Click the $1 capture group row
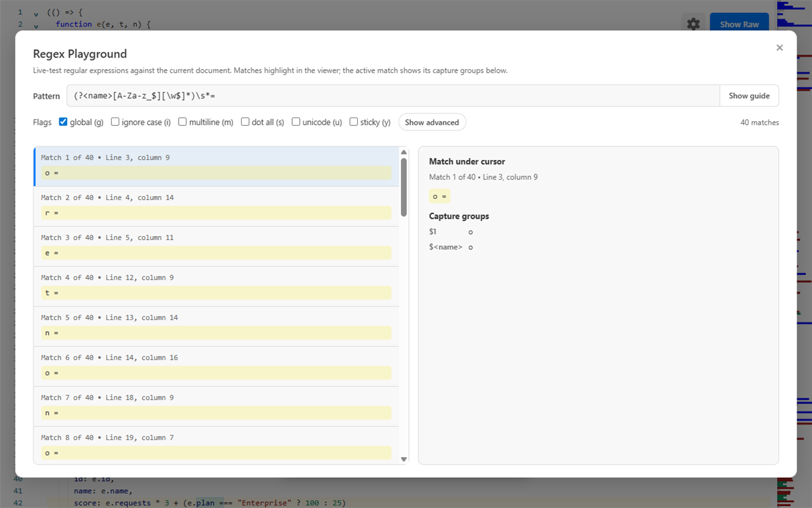 click(451, 232)
